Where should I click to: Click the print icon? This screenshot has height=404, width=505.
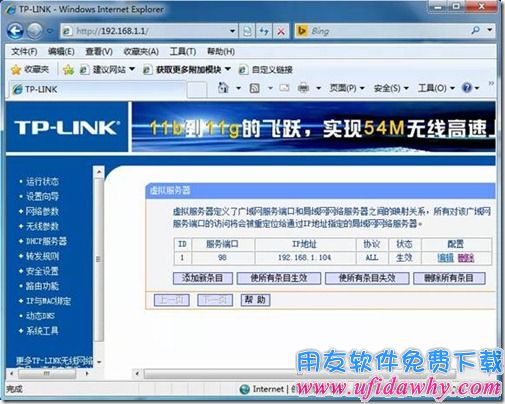pyautogui.click(x=303, y=88)
